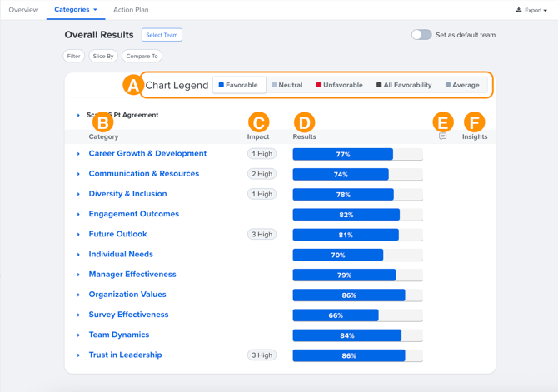Expand the Trust in Leadership row
Image resolution: width=558 pixels, height=392 pixels.
click(x=79, y=355)
